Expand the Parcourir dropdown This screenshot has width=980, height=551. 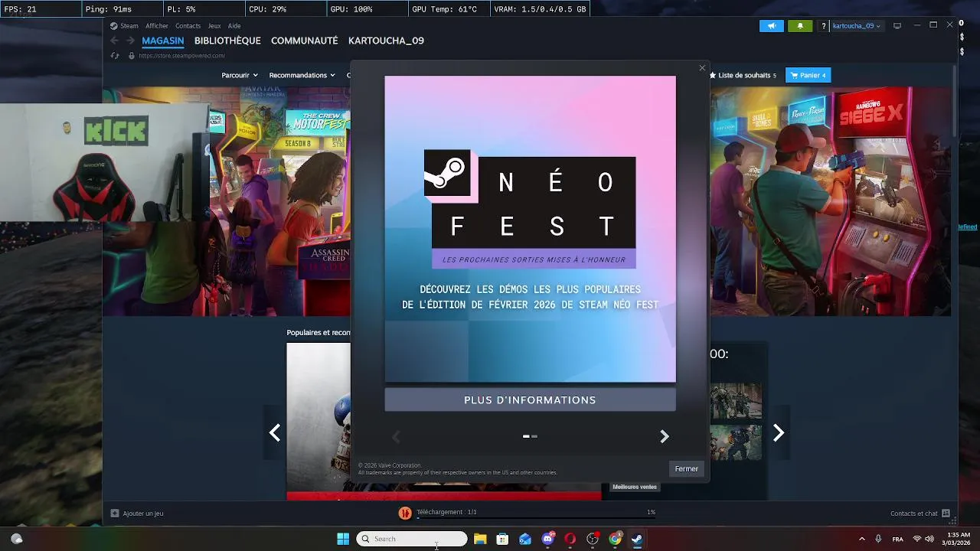pyautogui.click(x=240, y=75)
